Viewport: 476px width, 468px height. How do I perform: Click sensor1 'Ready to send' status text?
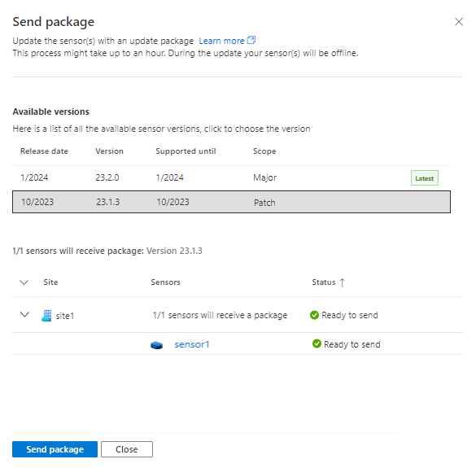[x=352, y=344]
